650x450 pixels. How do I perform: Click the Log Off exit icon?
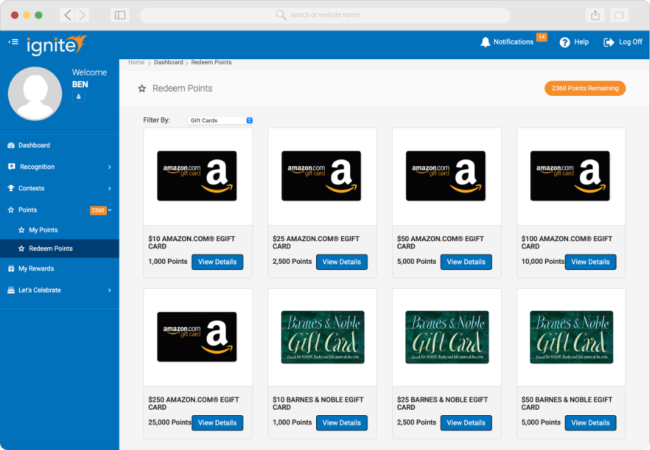pos(609,42)
